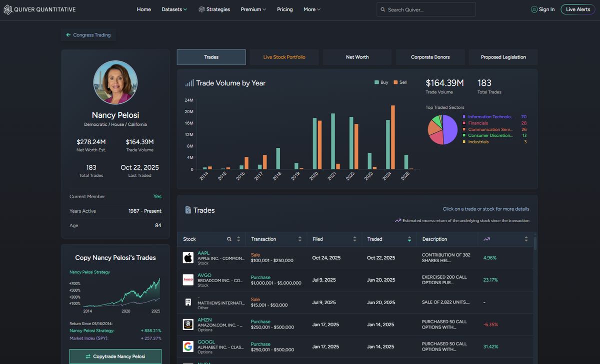Click the search magnifier in Stock column
The image size is (600, 364).
pos(229,239)
